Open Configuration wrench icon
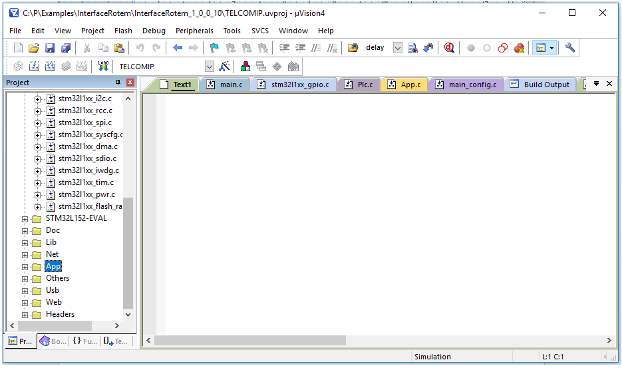This screenshot has height=368, width=622. click(570, 48)
